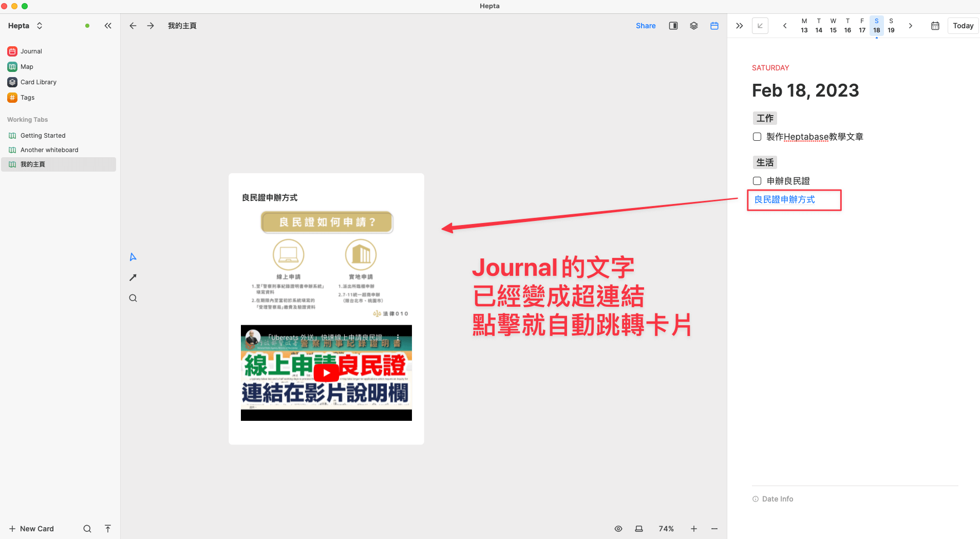Open the Tags section
Viewport: 980px width, 539px height.
27,97
